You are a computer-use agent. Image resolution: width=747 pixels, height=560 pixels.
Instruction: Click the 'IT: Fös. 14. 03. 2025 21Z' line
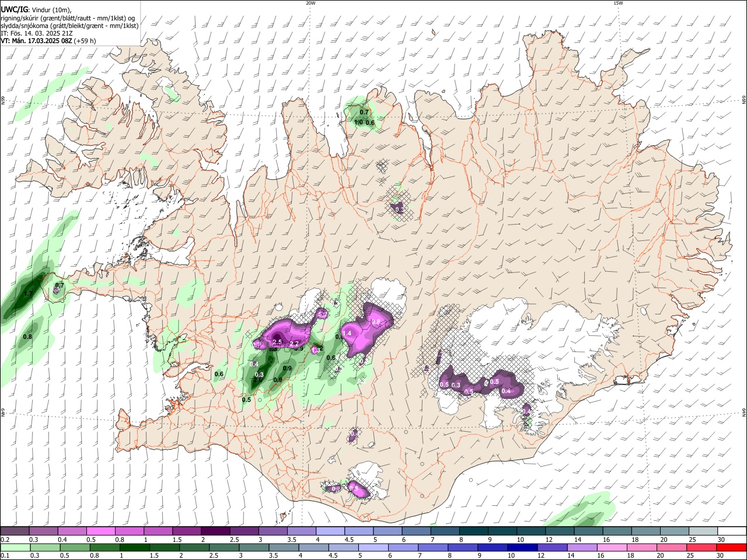pyautogui.click(x=37, y=33)
